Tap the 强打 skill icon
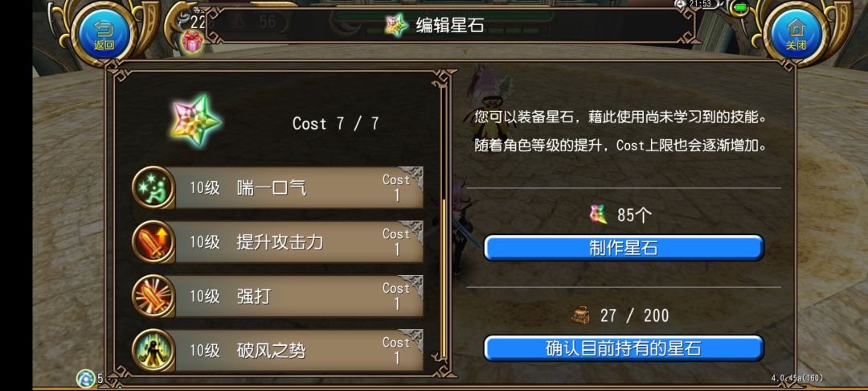Screen dimensions: 868x391 tap(154, 296)
